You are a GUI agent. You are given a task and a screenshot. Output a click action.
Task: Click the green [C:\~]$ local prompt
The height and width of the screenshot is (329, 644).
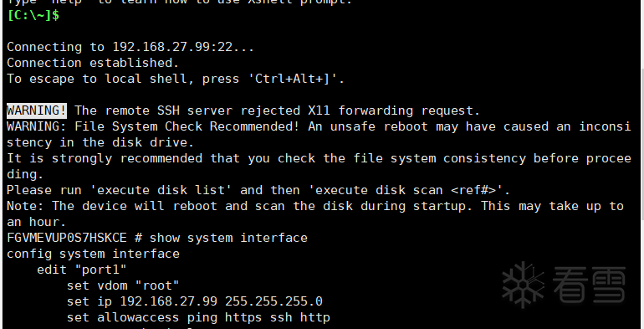pyautogui.click(x=33, y=15)
